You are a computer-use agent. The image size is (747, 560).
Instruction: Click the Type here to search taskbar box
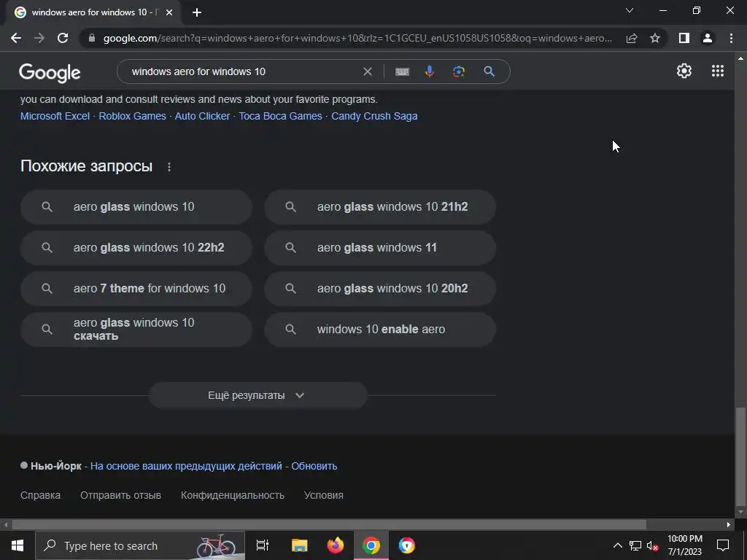pyautogui.click(x=140, y=545)
